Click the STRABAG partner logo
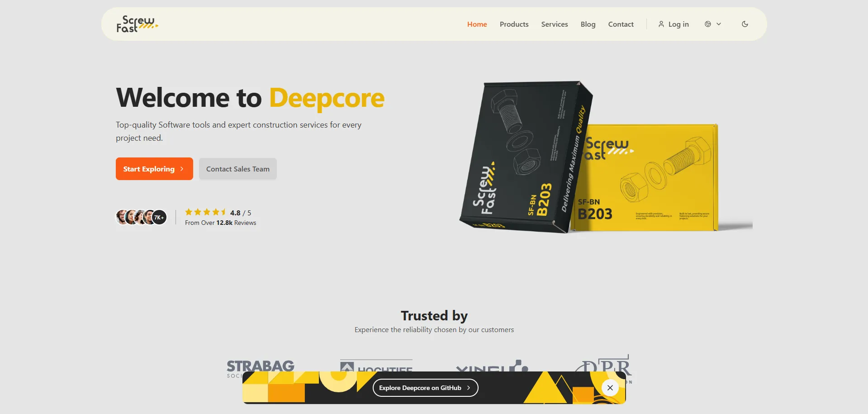This screenshot has height=414, width=868. (261, 367)
